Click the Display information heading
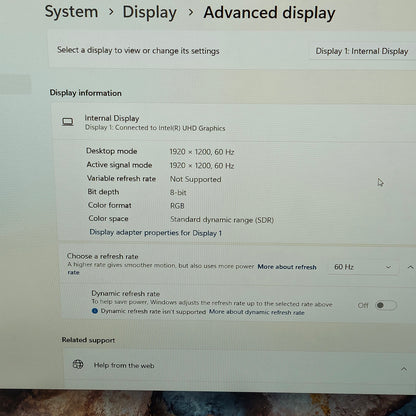 85,93
